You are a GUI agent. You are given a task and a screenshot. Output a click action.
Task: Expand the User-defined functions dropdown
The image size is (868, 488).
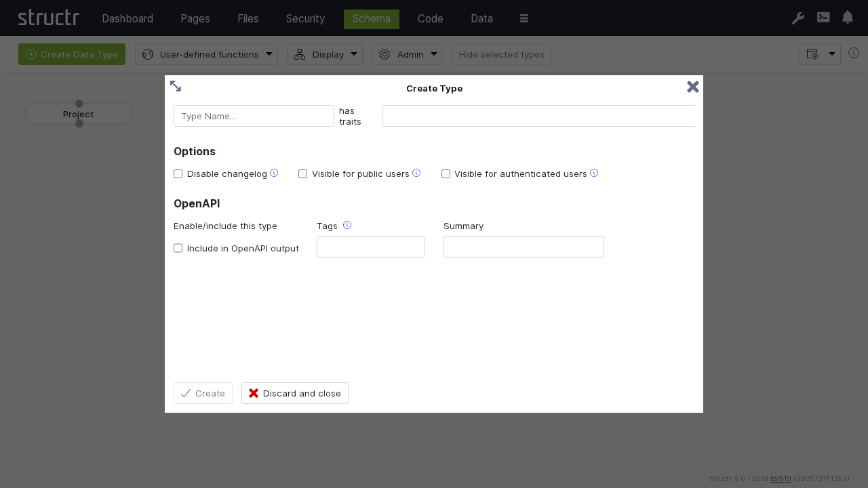click(x=207, y=54)
